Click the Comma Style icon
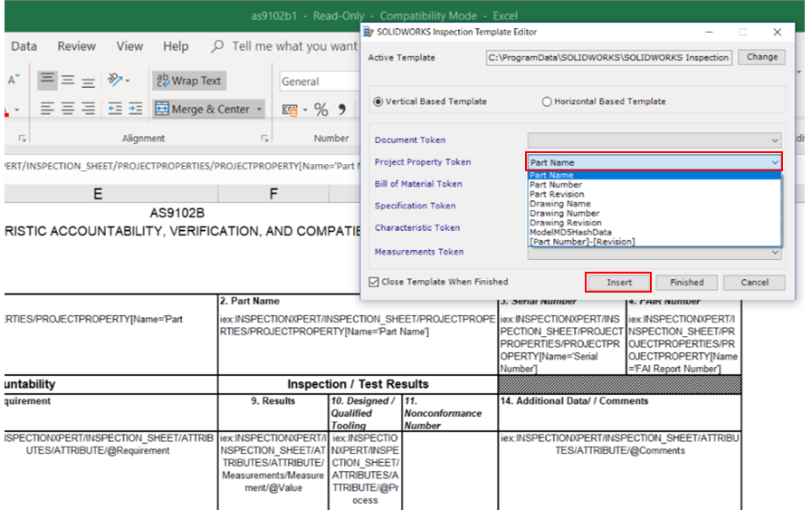The width and height of the screenshot is (812, 510). (342, 109)
